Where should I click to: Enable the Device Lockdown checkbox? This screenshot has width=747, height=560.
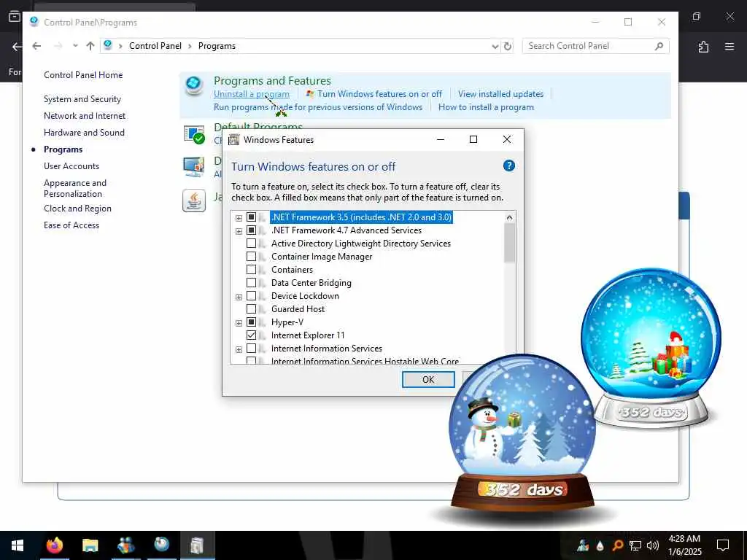251,296
